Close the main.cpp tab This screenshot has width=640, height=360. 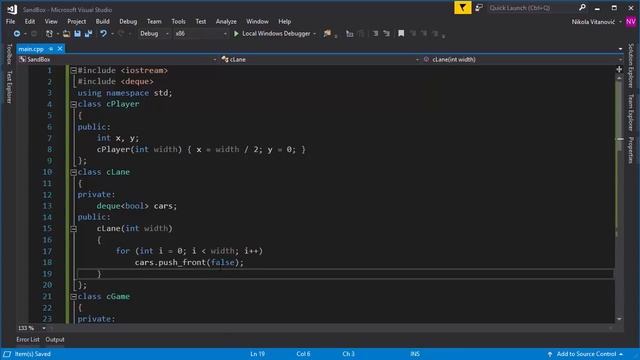click(x=60, y=49)
